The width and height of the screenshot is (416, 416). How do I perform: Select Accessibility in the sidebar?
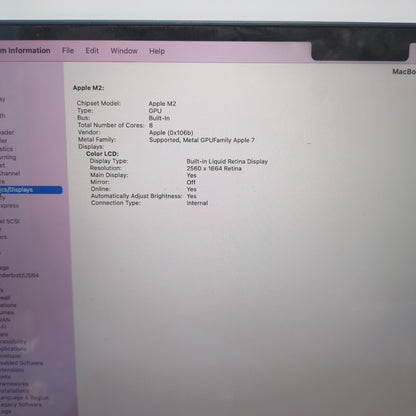click(x=13, y=341)
